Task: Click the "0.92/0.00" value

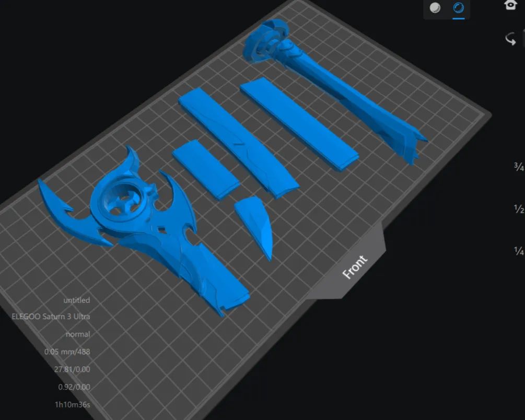Action: (x=74, y=387)
